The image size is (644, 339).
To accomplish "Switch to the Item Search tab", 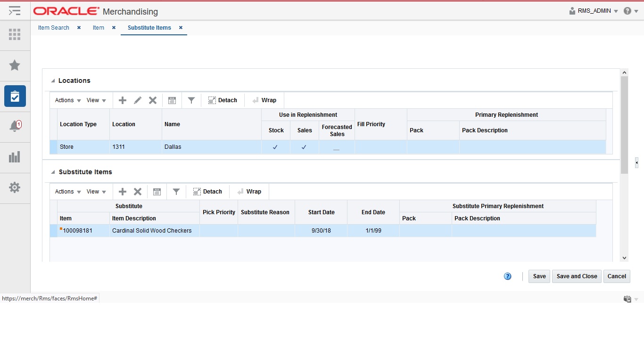I will [x=54, y=28].
